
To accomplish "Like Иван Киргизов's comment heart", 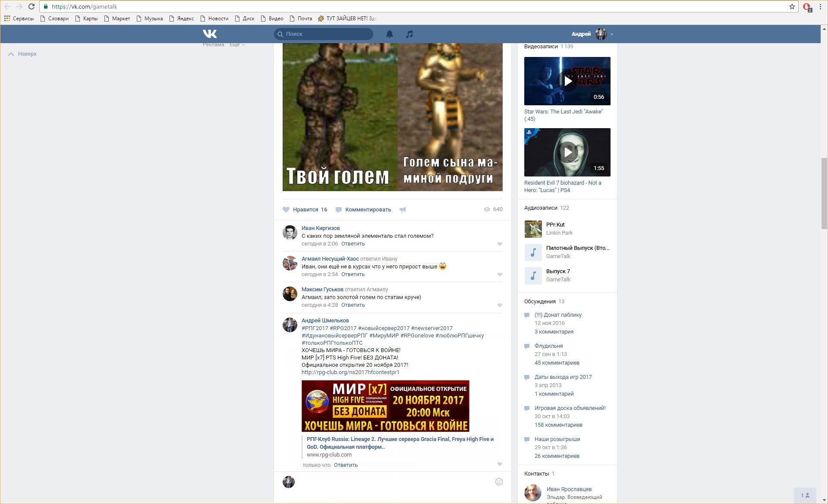I will click(500, 244).
